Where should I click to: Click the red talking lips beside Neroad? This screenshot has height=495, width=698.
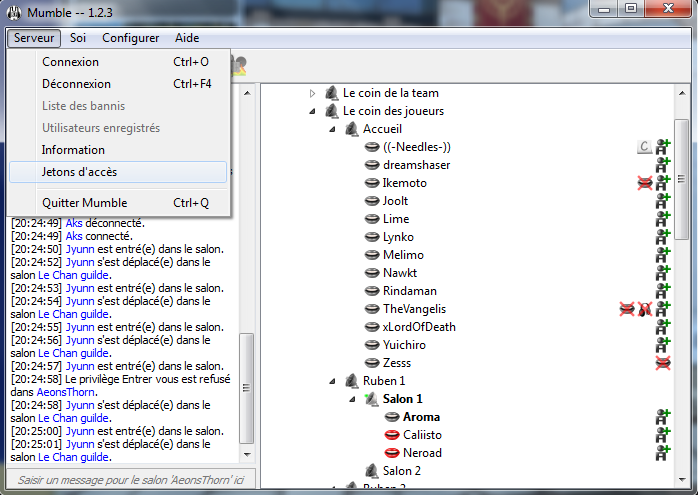(x=392, y=453)
